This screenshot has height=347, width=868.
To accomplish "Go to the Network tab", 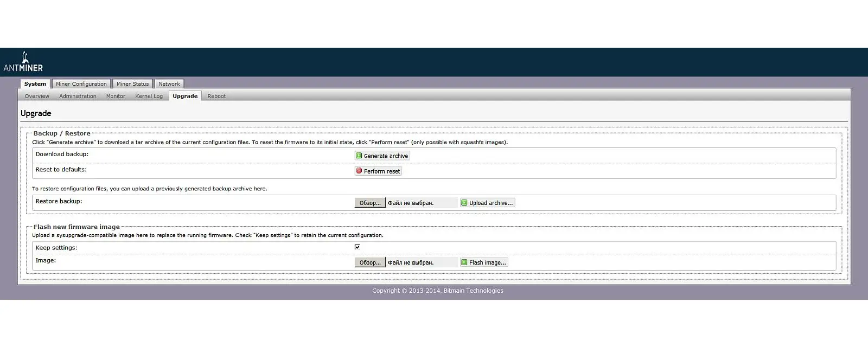I will click(169, 84).
